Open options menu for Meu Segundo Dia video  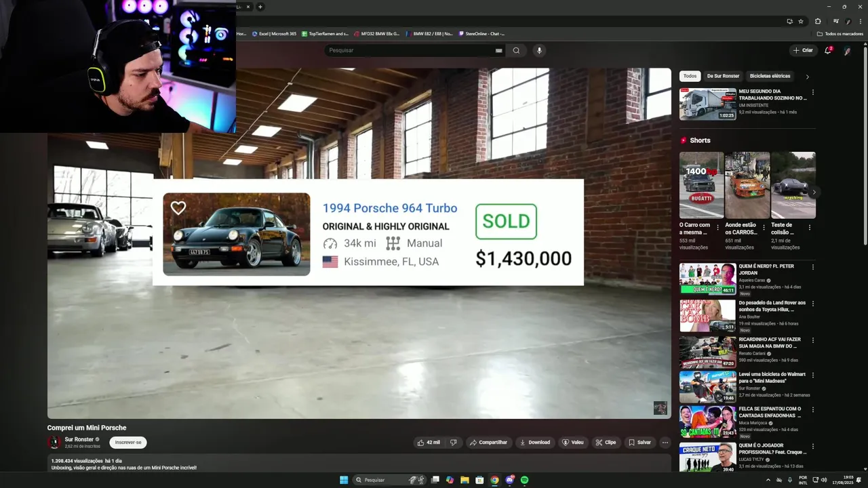(x=812, y=93)
